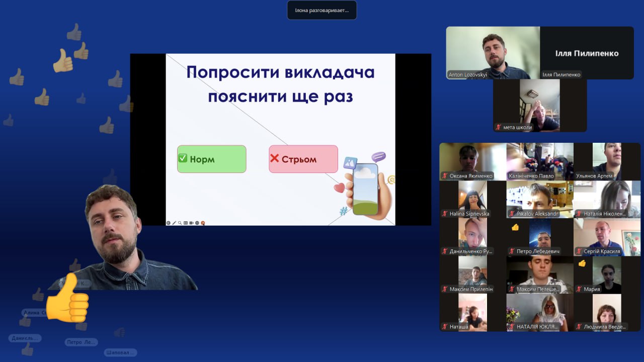The width and height of the screenshot is (644, 362).
Task: Open the magnifier zoom tool on slide
Action: (x=180, y=223)
